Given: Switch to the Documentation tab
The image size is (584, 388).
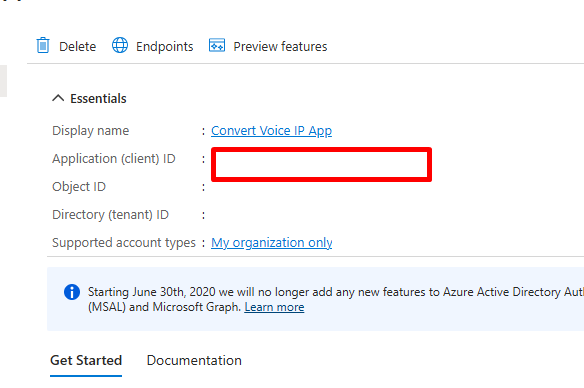Looking at the screenshot, I should pos(194,360).
